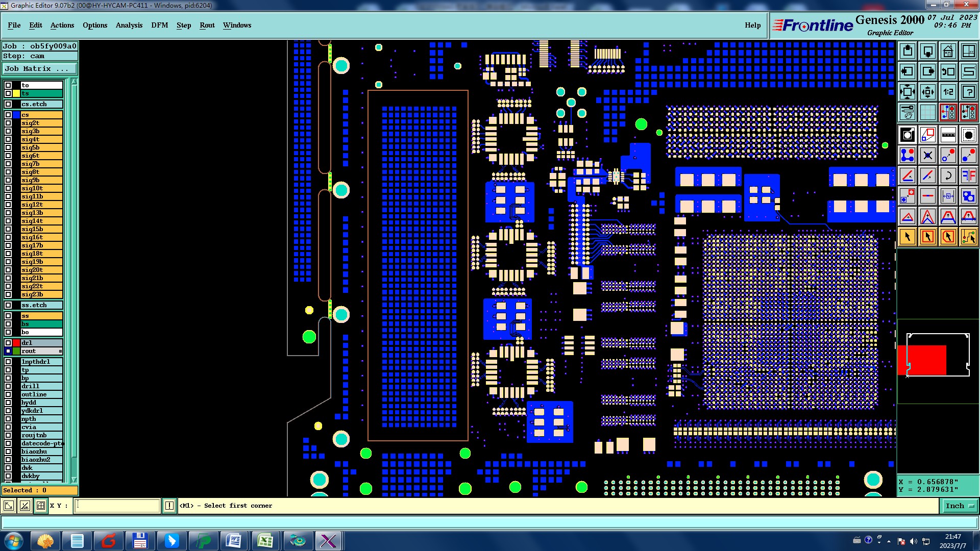
Task: Click the Home view icon
Action: (x=948, y=51)
